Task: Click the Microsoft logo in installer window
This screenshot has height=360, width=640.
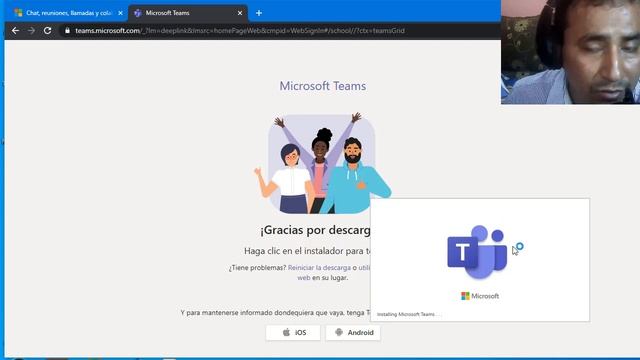Action: (x=480, y=296)
